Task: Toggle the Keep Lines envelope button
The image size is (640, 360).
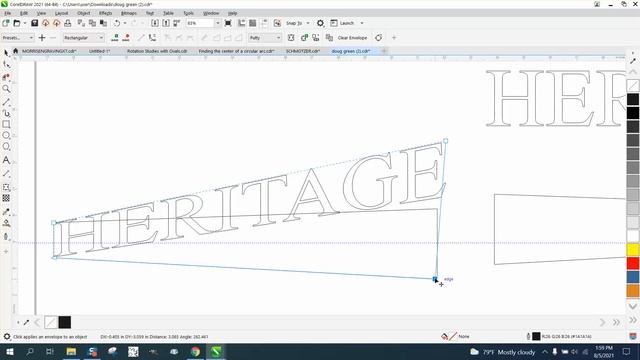Action: tap(291, 38)
